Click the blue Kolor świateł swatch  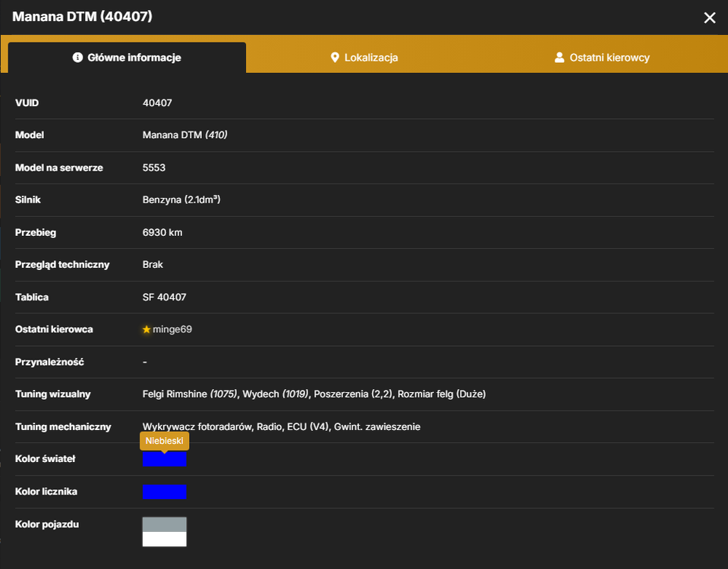165,459
